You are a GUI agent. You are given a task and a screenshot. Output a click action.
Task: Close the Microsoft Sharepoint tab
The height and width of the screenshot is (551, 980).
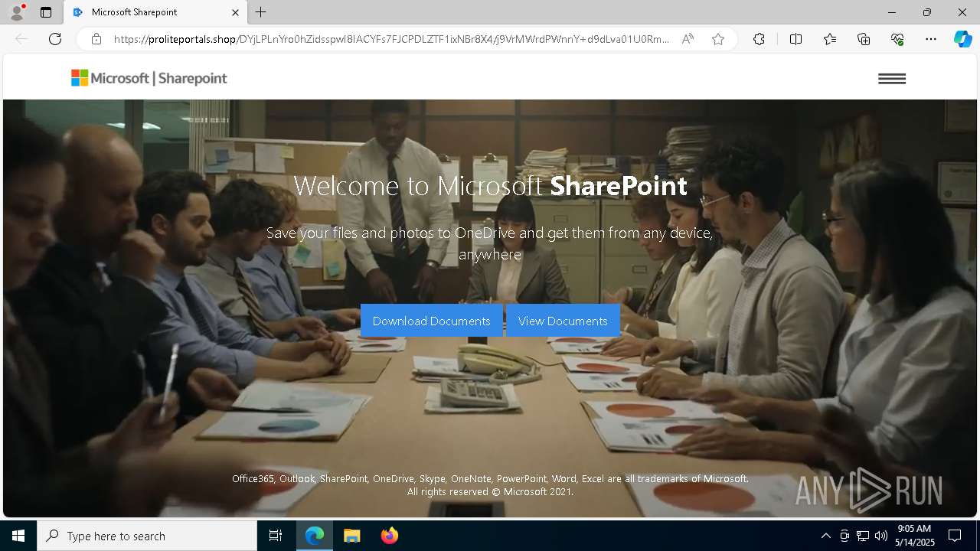pyautogui.click(x=235, y=12)
